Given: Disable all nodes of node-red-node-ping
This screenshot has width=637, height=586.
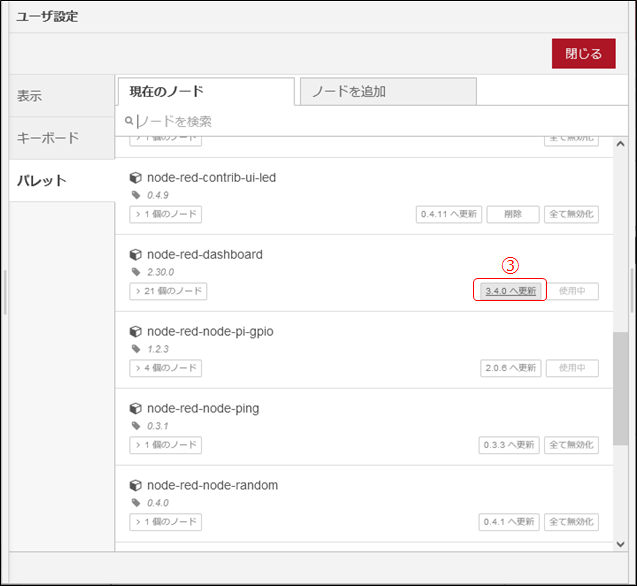Looking at the screenshot, I should [571, 445].
